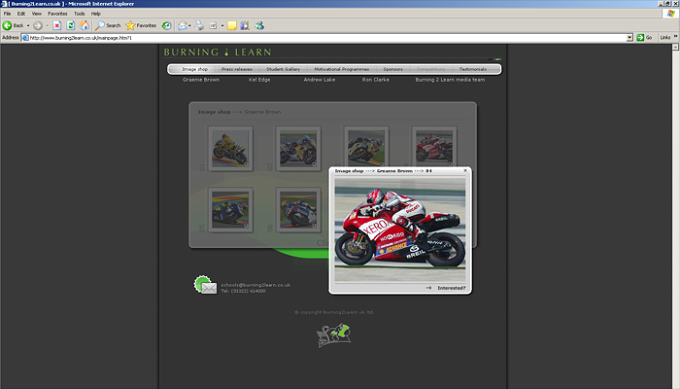Refresh the page using the toolbar icon
Screen dimensions: 680x389
click(71, 26)
